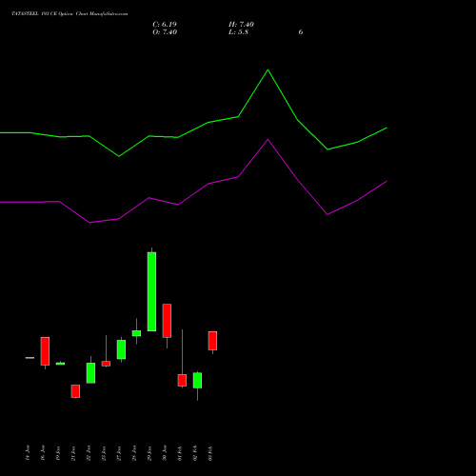The width and height of the screenshot is (476, 476).
Task: Click the red candle above 21 Jan
Action: click(75, 391)
